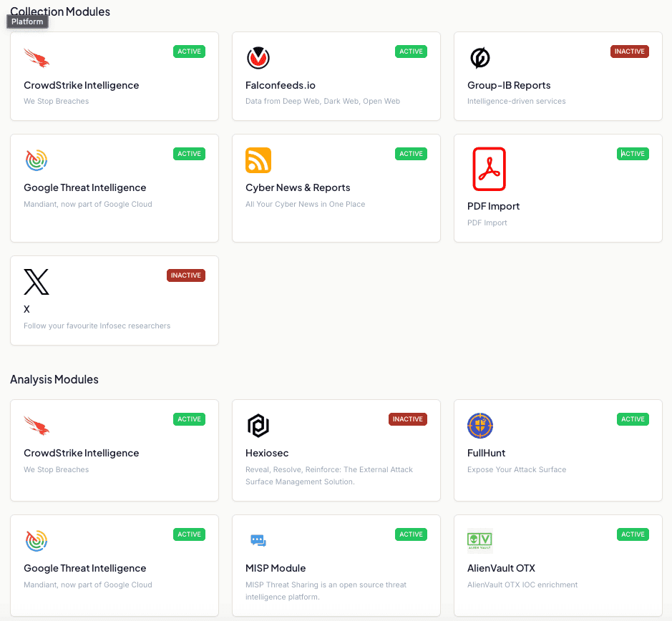Open the Cyber News & Reports title
Viewport: 672px width, 621px height.
pyautogui.click(x=298, y=187)
